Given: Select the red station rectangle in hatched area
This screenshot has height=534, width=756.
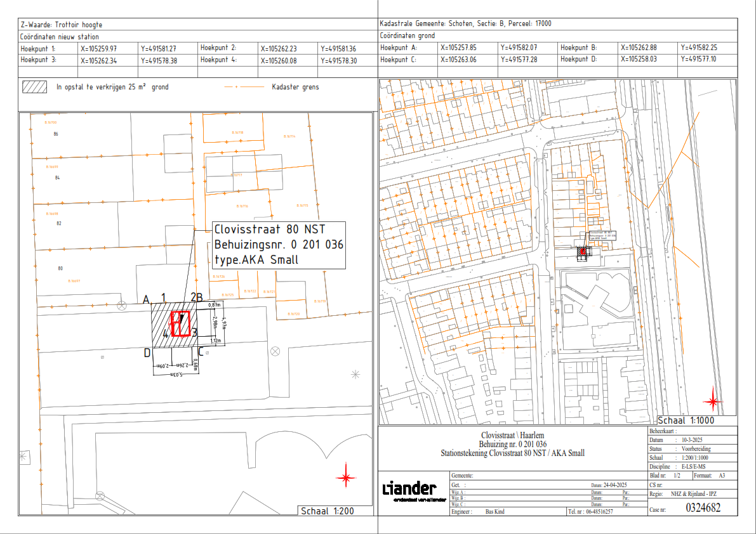Looking at the screenshot, I should pos(181,325).
